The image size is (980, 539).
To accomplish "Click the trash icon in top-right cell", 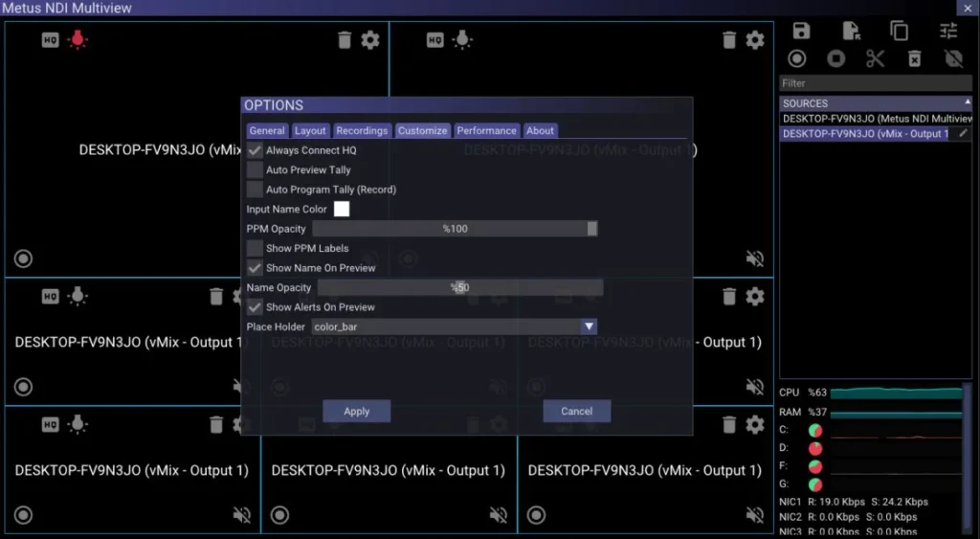I will (728, 40).
